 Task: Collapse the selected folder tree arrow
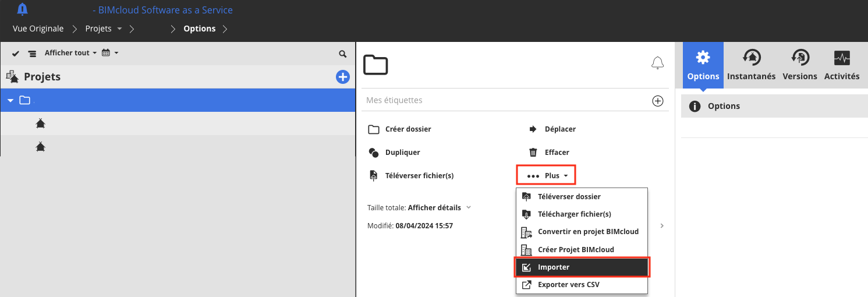(x=10, y=101)
